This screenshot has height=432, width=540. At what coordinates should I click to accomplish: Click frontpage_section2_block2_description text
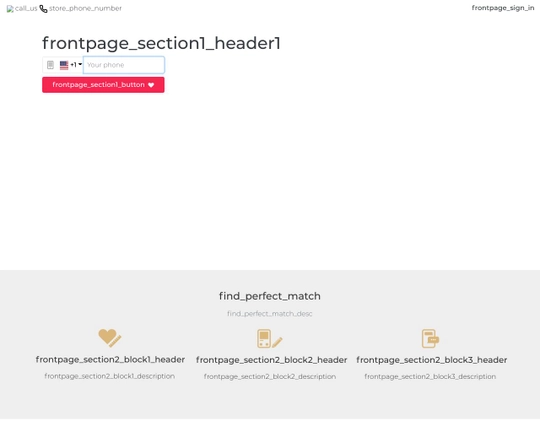click(270, 377)
